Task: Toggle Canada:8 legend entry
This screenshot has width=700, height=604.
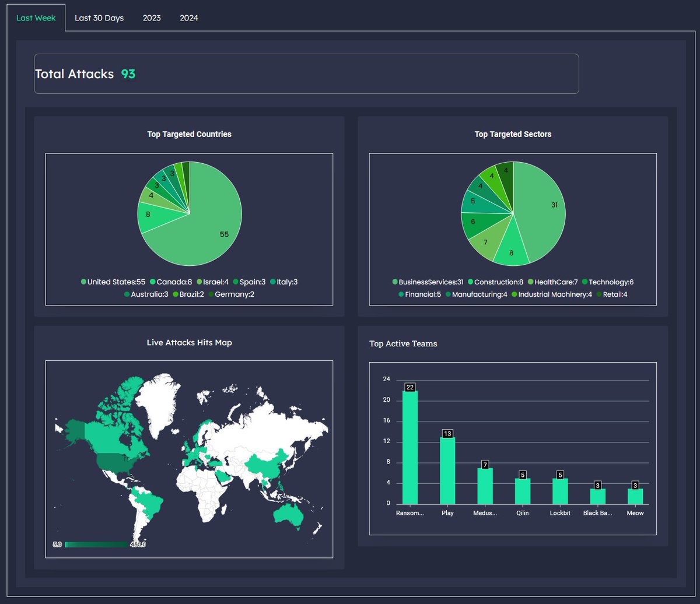Action: coord(171,282)
